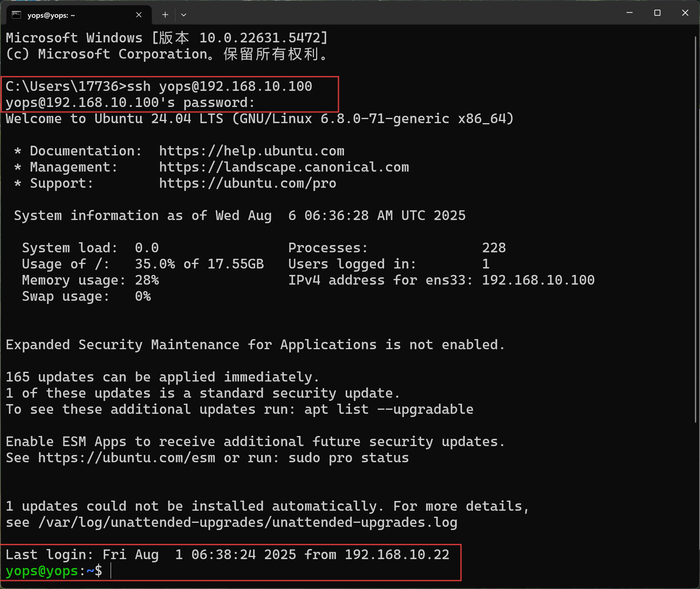Click the empty title bar area
The height and width of the screenshot is (589, 700).
pos(404,13)
